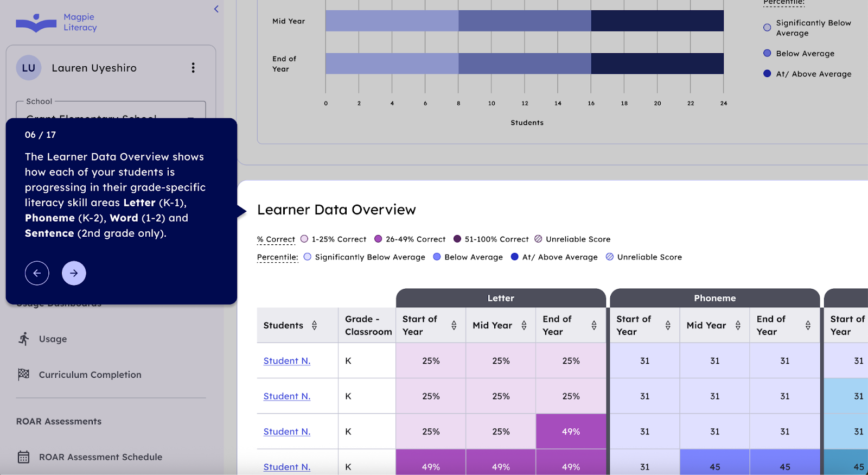The height and width of the screenshot is (475, 868).
Task: Click the ROAR Assessment Schedule calendar icon
Action: pos(24,457)
